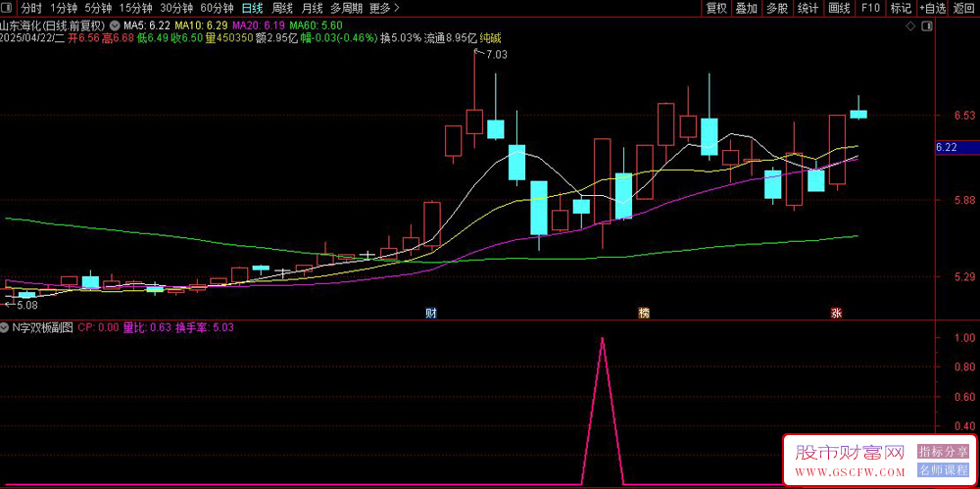Click the magenta signal spike peak
Image resolution: width=980 pixels, height=489 pixels.
(602, 339)
